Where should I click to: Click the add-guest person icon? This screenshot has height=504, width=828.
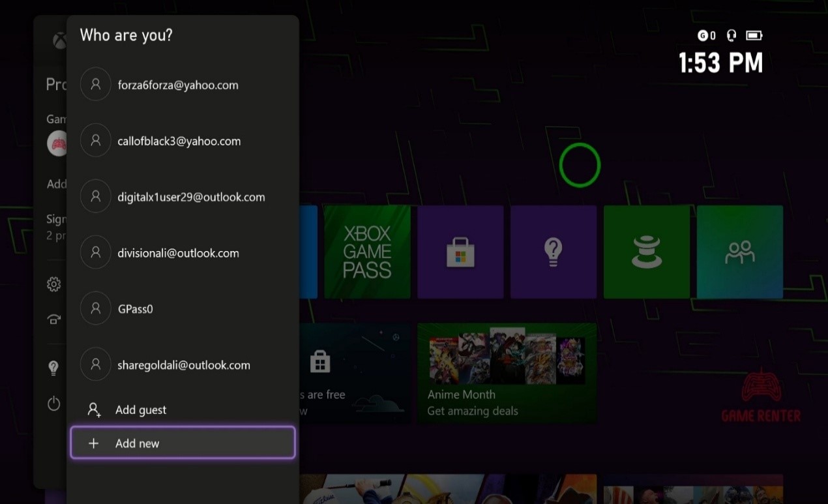pos(94,409)
